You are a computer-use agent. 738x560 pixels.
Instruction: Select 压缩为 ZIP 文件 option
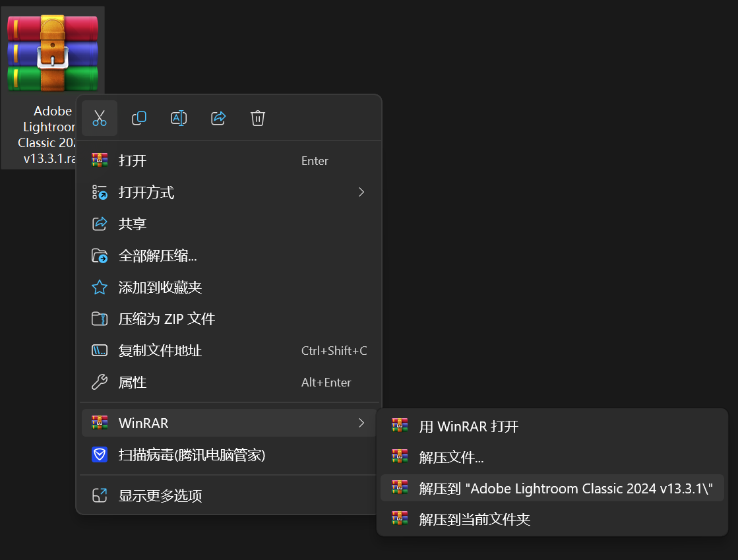[167, 319]
